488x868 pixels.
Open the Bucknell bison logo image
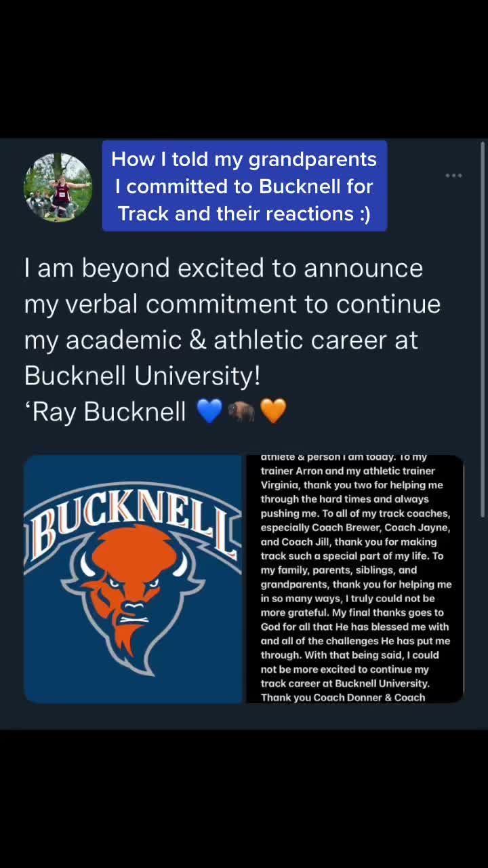pos(133,578)
